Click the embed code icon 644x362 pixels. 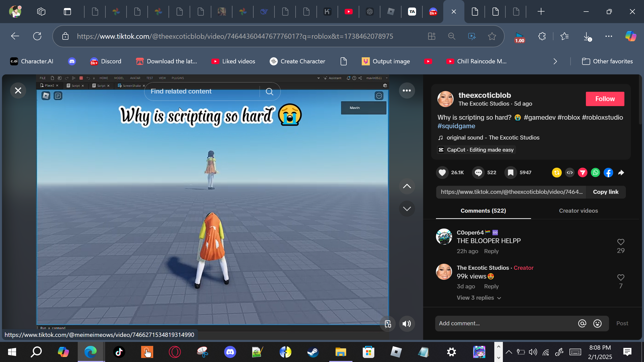point(570,172)
